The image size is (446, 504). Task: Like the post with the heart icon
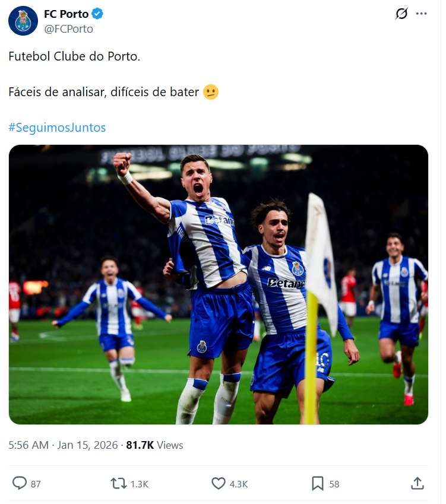[x=219, y=483]
